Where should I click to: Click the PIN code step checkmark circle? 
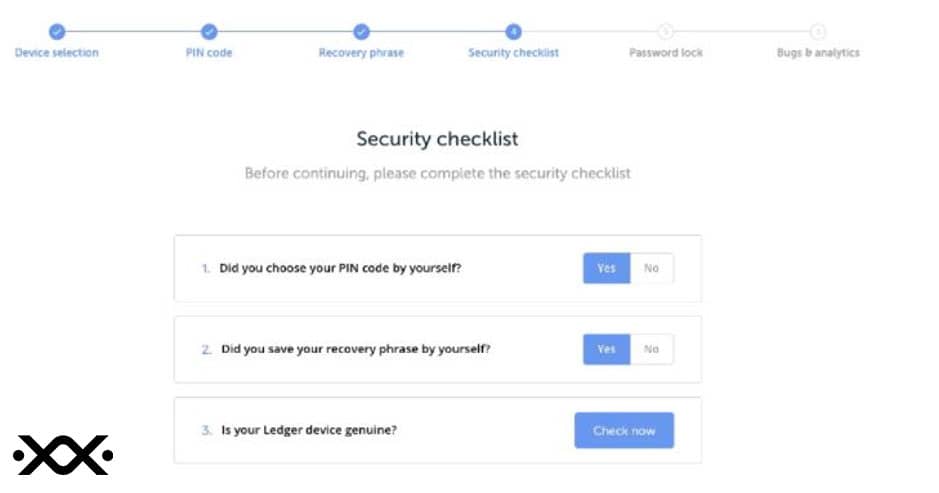pos(209,32)
